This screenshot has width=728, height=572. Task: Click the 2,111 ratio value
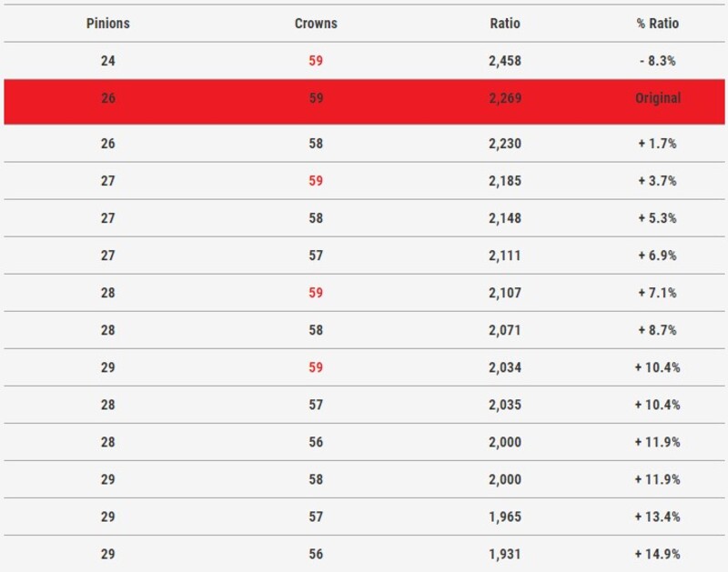coord(505,256)
